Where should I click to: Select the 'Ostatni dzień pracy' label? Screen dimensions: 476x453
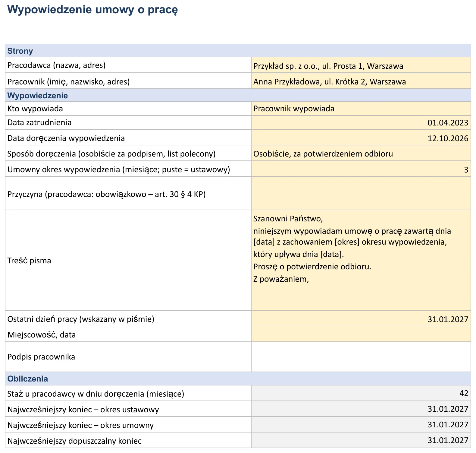81,319
